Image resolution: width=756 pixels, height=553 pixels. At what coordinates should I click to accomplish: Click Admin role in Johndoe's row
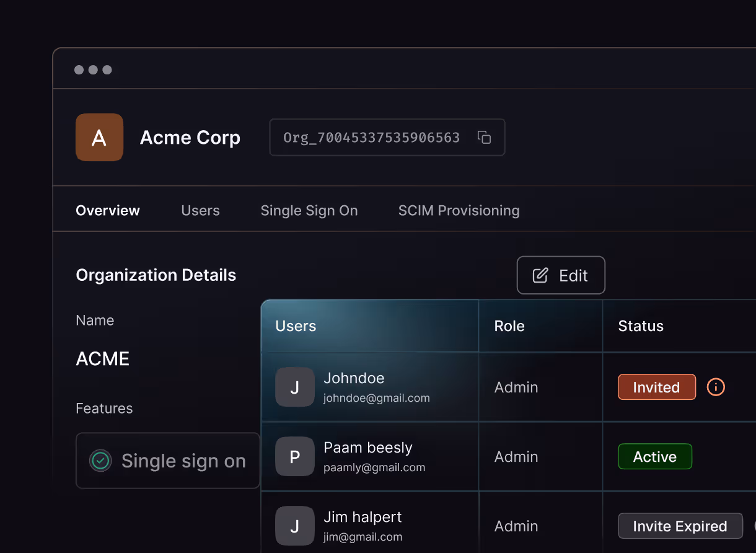516,387
